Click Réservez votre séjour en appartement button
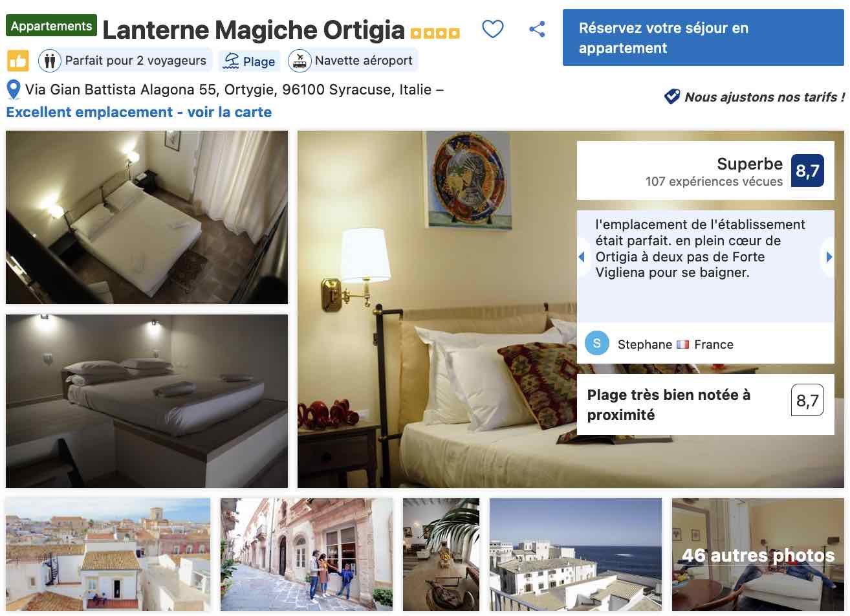This screenshot has width=850, height=616. pyautogui.click(x=703, y=38)
